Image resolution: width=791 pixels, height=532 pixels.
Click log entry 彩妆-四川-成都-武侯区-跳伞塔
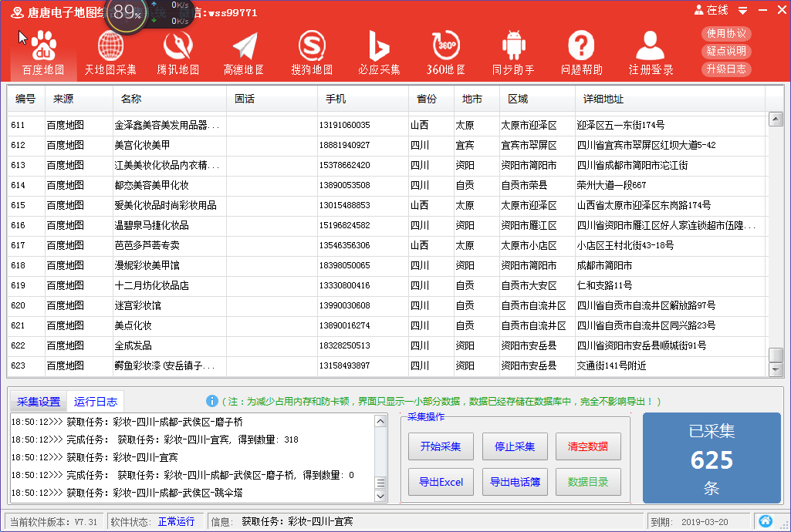click(127, 493)
